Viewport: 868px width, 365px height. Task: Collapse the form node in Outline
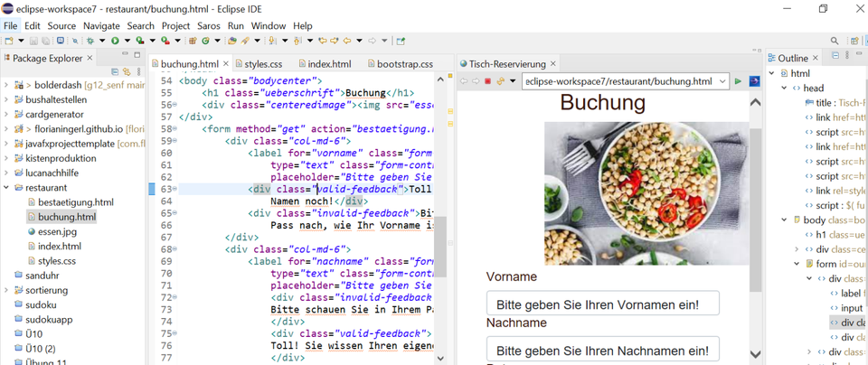click(x=796, y=264)
